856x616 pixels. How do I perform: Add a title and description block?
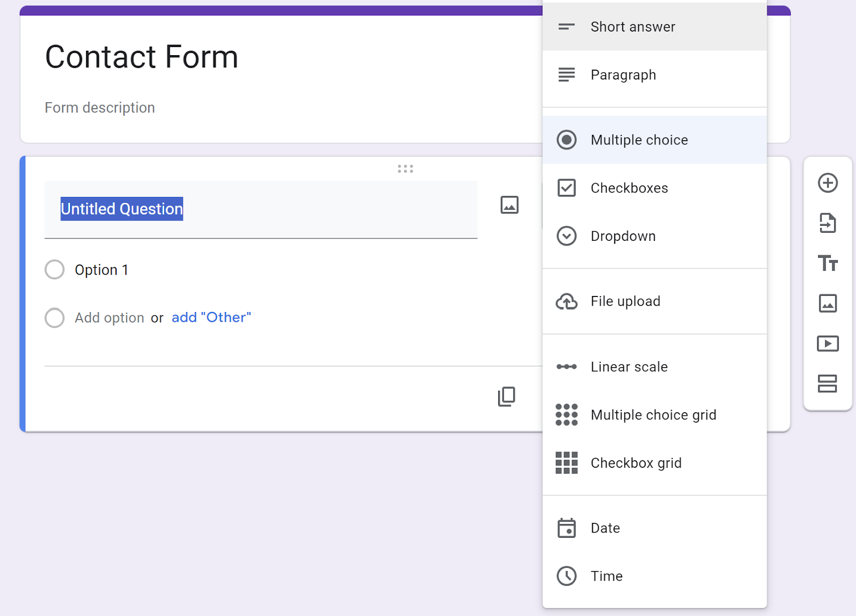point(828,263)
